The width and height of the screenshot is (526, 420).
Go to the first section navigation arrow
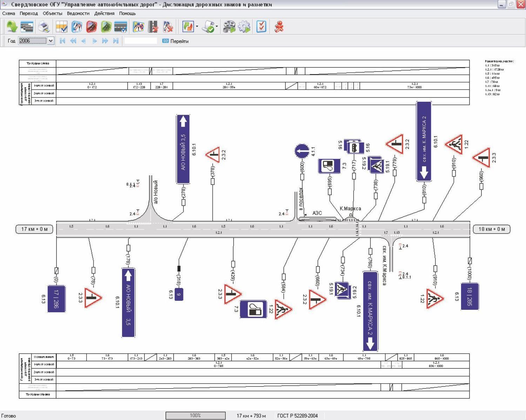tap(62, 41)
